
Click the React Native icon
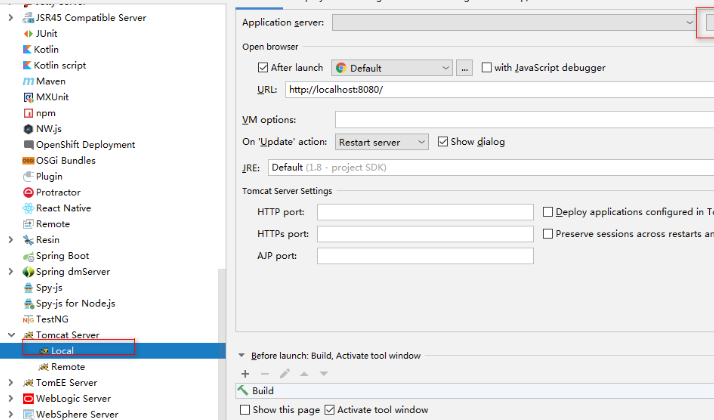point(28,208)
